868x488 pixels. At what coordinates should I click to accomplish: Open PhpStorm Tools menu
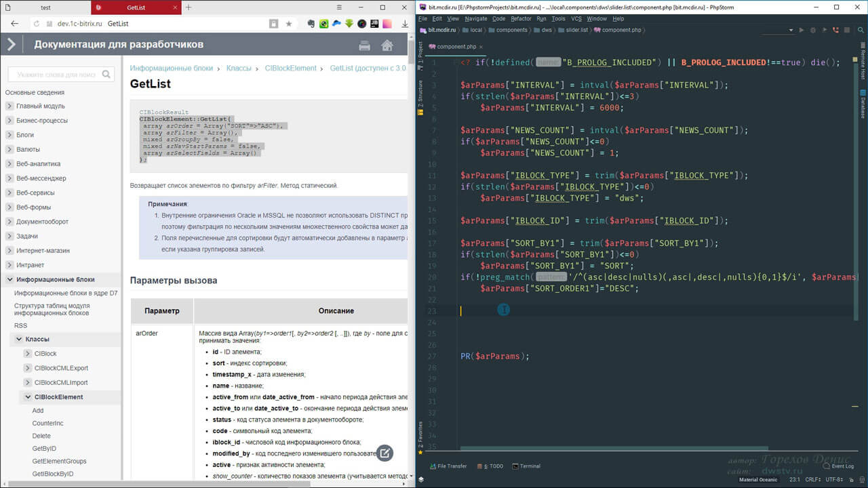pyautogui.click(x=558, y=19)
